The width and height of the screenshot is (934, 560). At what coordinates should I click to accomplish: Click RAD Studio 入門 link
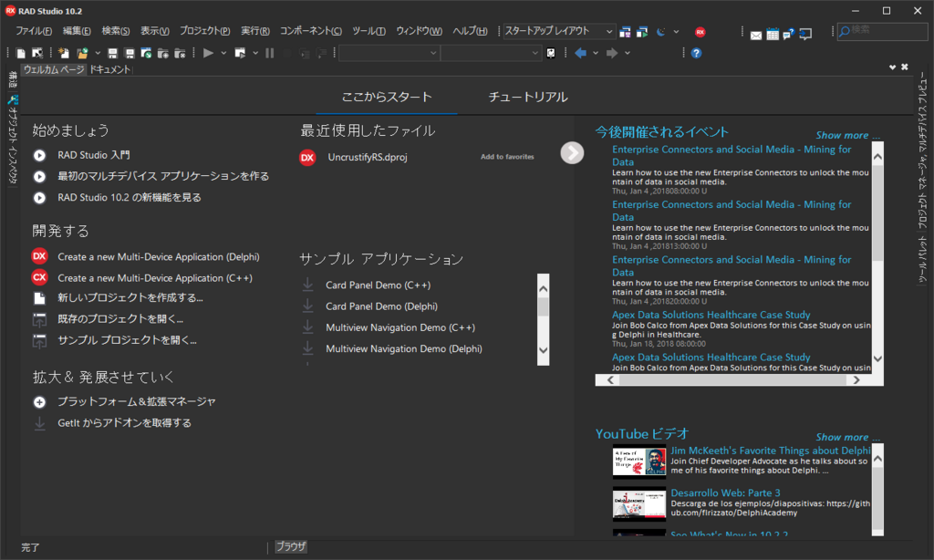[94, 155]
